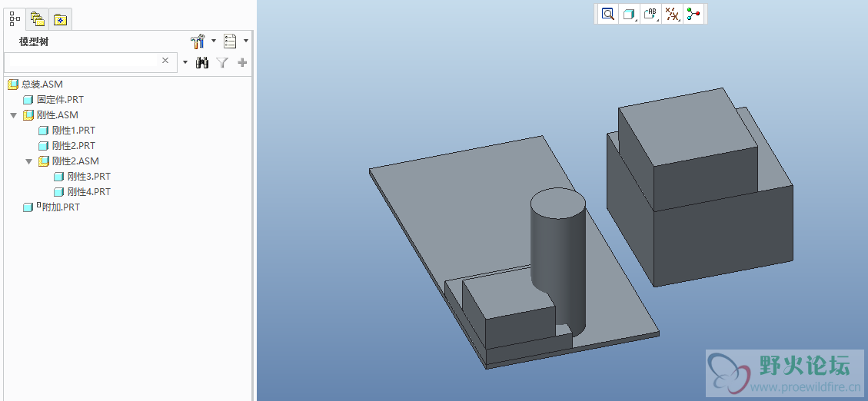Select 刚性3.PRT part
The height and width of the screenshot is (401, 868).
coord(89,177)
